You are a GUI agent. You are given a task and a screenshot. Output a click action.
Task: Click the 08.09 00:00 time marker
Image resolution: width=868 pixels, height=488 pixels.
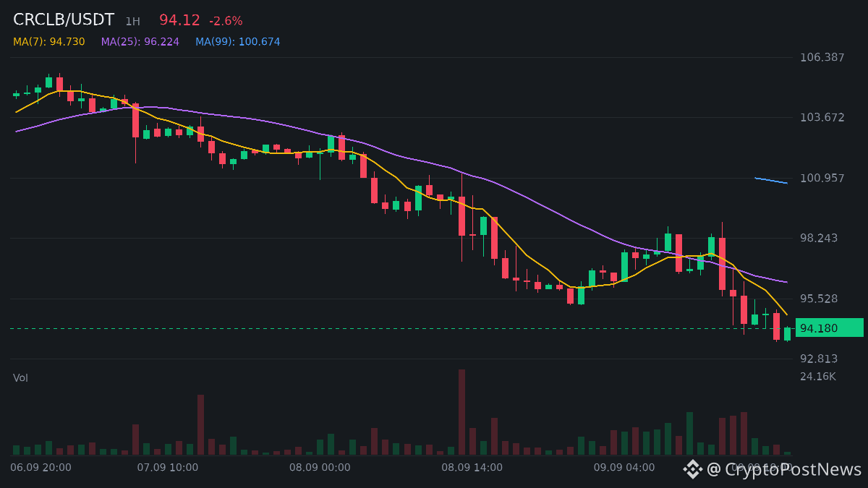point(320,468)
